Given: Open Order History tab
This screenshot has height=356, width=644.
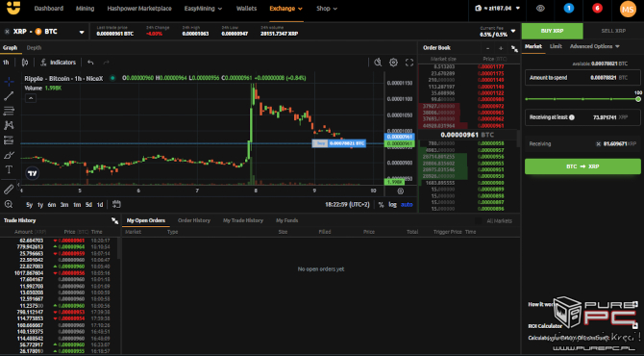Looking at the screenshot, I should pos(194,220).
